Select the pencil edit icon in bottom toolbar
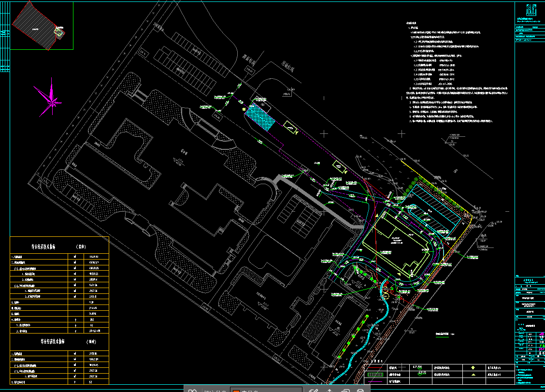This screenshot has width=545, height=392. click(313, 391)
